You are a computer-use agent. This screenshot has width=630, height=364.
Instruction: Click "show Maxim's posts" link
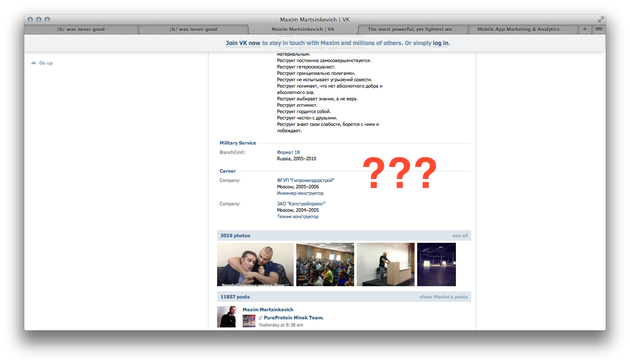(444, 297)
